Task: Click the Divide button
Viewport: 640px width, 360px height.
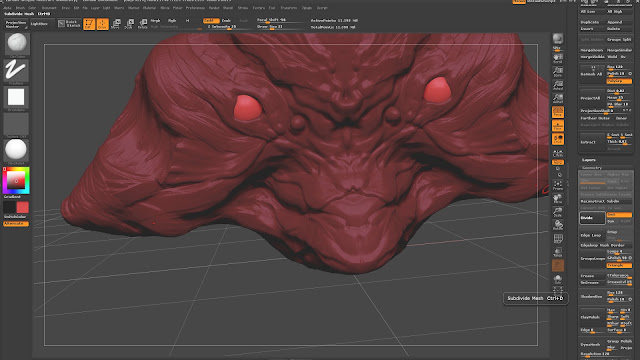Action: click(x=592, y=218)
